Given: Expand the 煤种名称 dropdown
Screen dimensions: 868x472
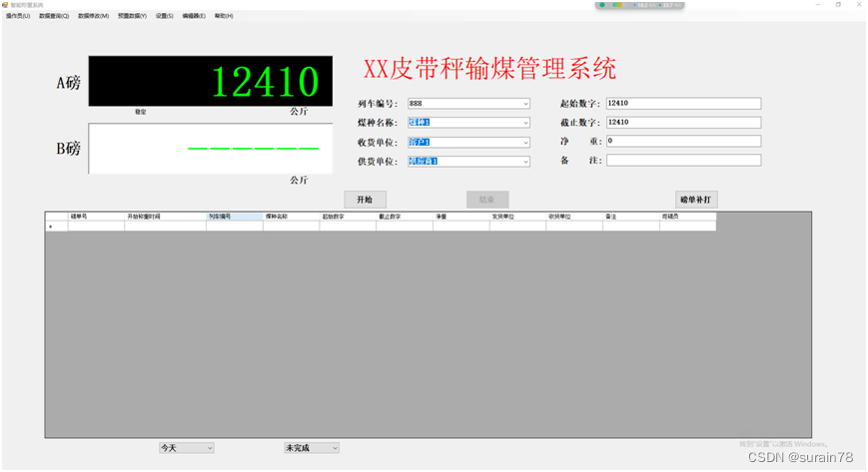Looking at the screenshot, I should pyautogui.click(x=525, y=123).
